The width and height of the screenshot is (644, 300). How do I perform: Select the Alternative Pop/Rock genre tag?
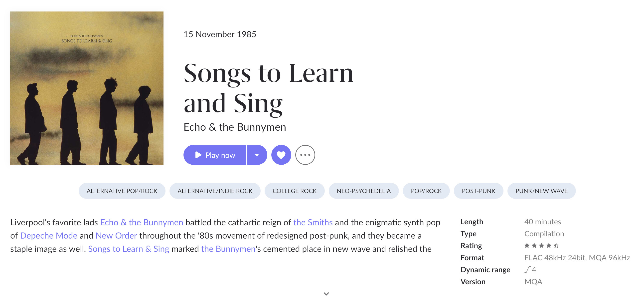pyautogui.click(x=122, y=191)
